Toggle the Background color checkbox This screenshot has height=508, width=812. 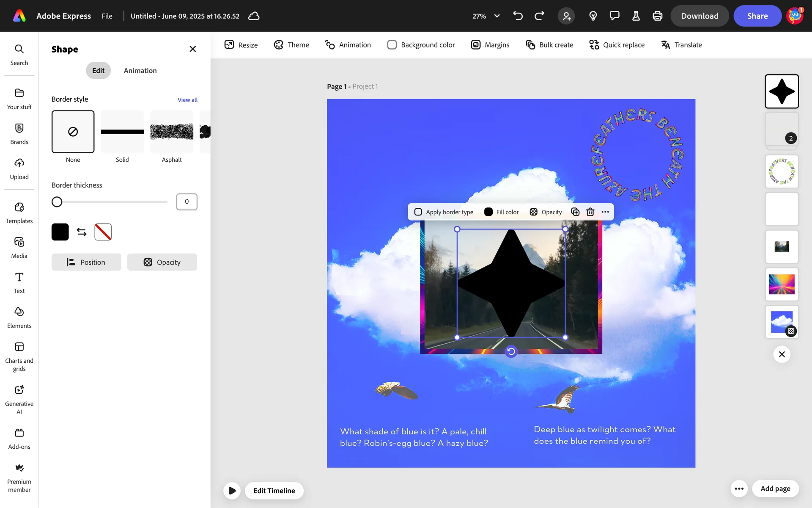pyautogui.click(x=392, y=45)
